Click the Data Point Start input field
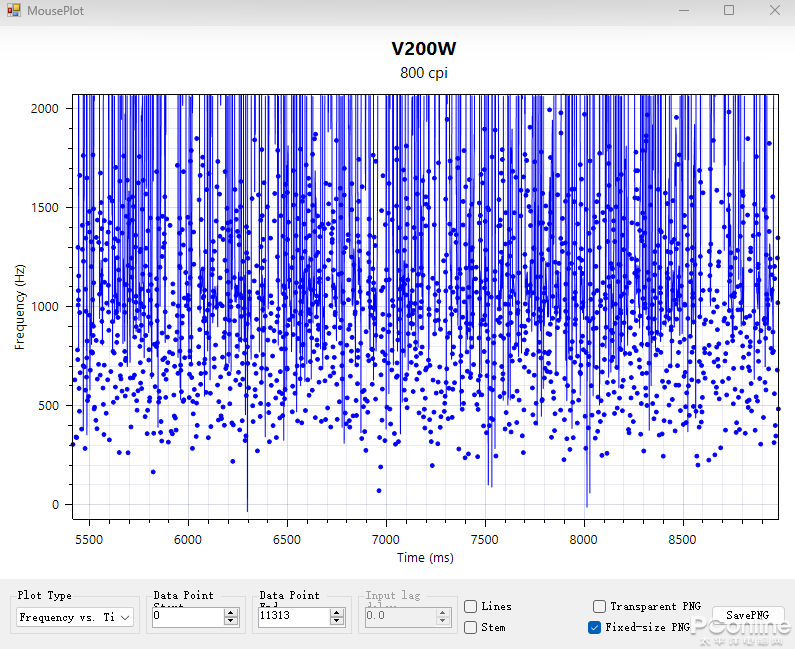795x649 pixels. tap(188, 617)
